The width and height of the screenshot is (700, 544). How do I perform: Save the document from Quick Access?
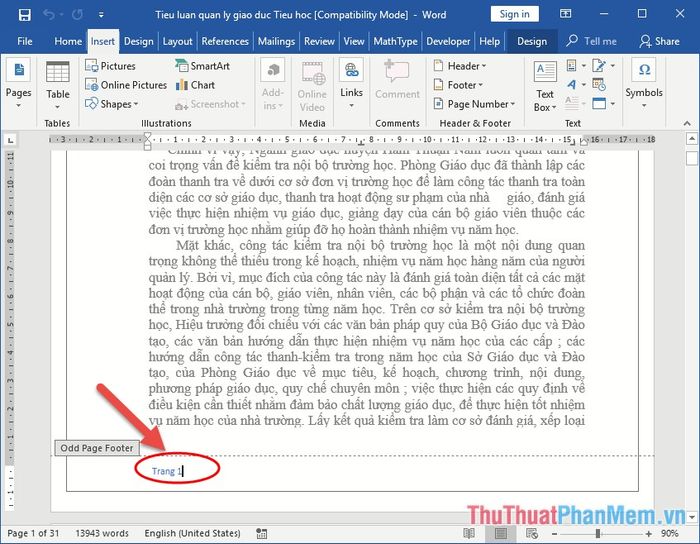[x=25, y=15]
